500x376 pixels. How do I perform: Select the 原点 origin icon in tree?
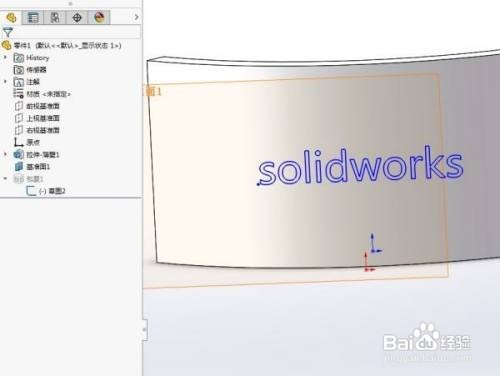tap(18, 142)
